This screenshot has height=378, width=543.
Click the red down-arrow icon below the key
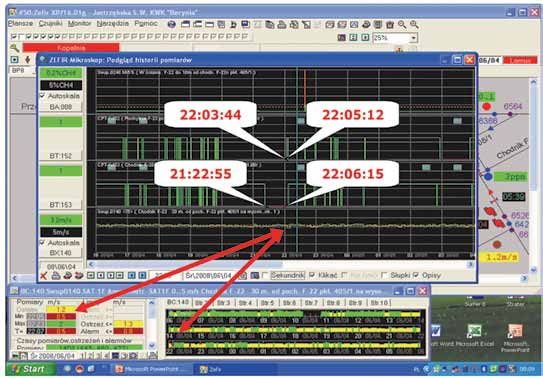(x=27, y=60)
